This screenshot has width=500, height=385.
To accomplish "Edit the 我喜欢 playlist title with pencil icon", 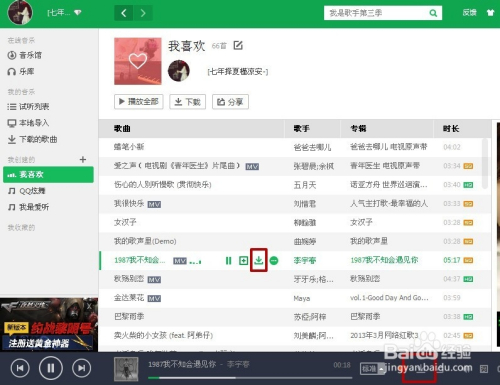I will pyautogui.click(x=238, y=45).
